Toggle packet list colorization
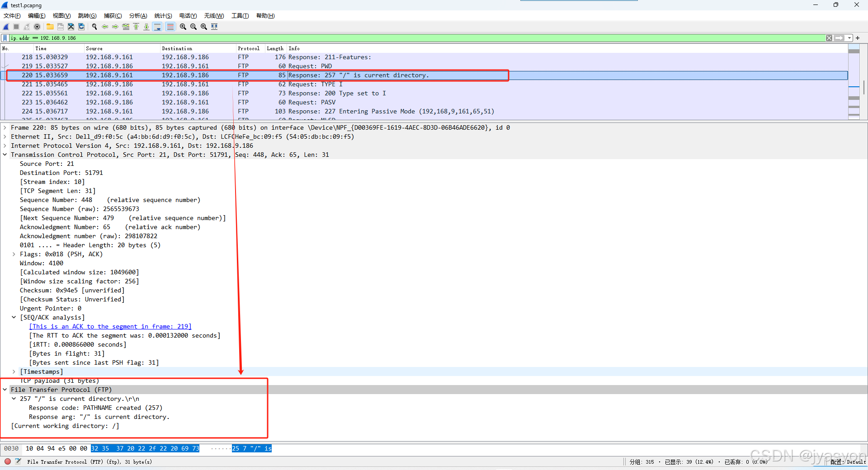 point(170,27)
